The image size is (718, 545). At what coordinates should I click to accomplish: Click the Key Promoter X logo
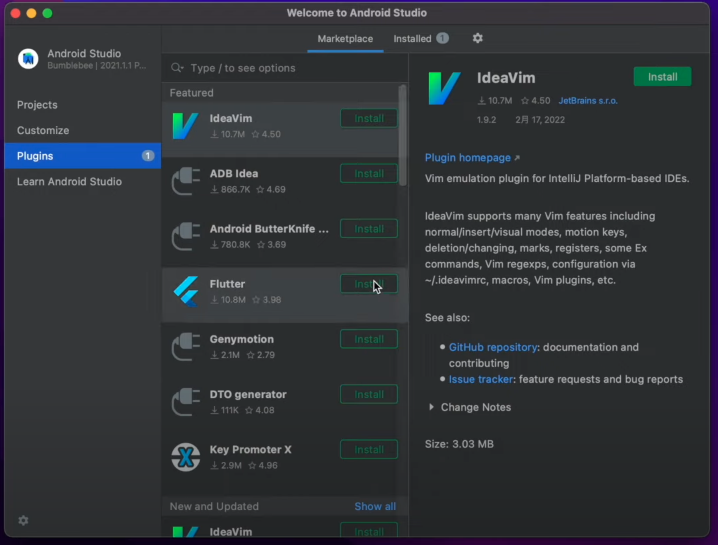pyautogui.click(x=185, y=457)
